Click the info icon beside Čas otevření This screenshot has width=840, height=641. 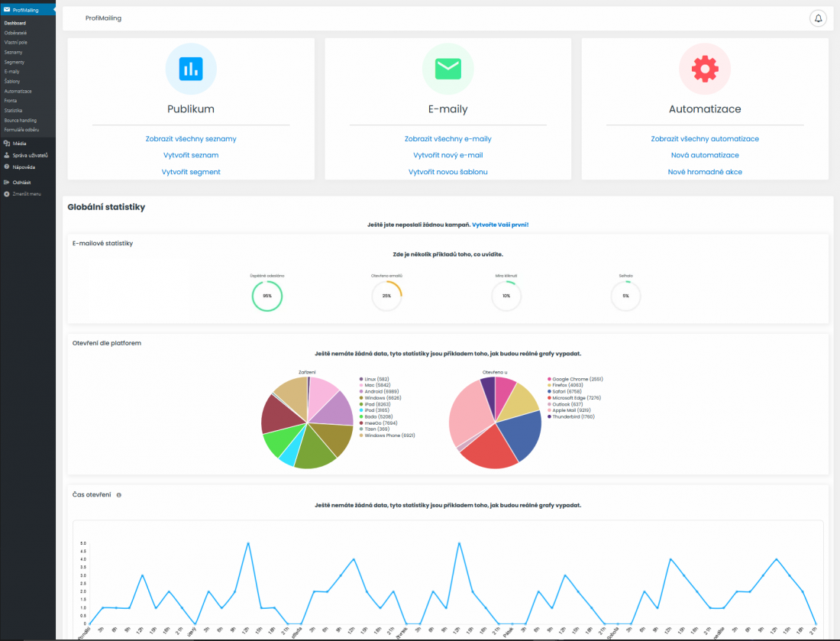pyautogui.click(x=119, y=495)
